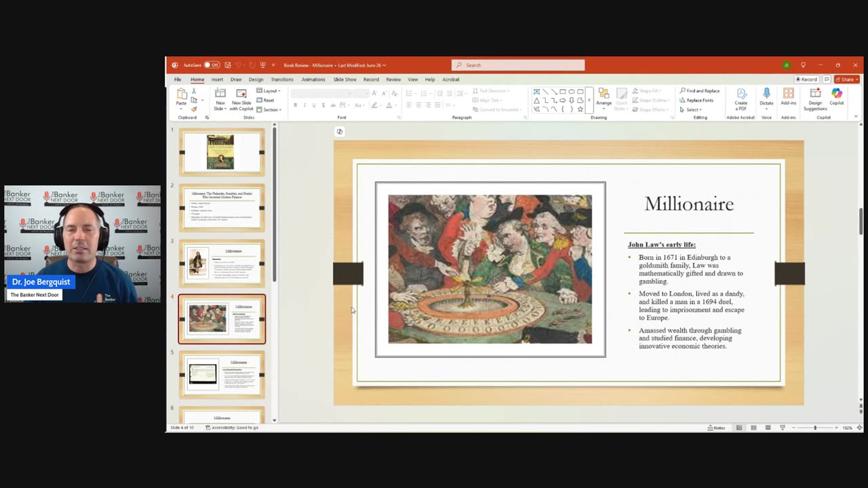Open the Acrobat tab
The height and width of the screenshot is (488, 868).
point(451,79)
